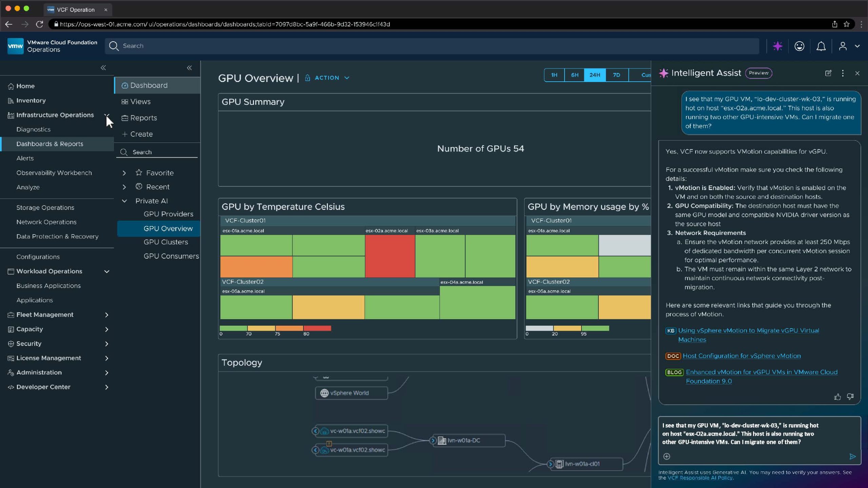Viewport: 868px width, 488px height.
Task: Open Intelligent Assist sparkle icon in header
Action: [777, 46]
